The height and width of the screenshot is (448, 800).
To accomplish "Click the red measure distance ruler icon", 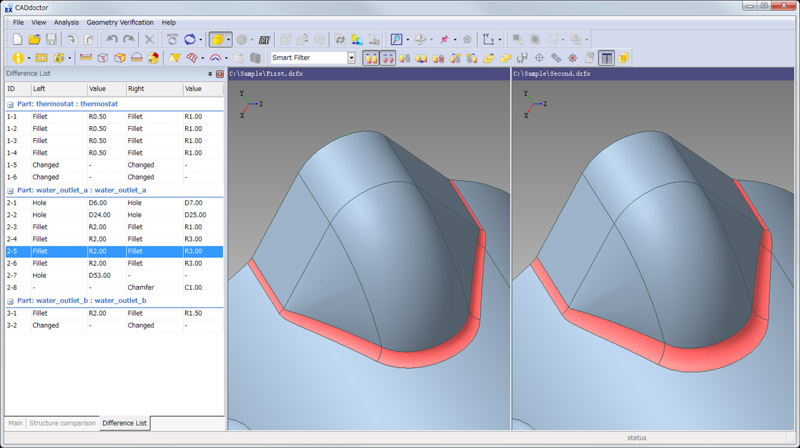I will [86, 58].
